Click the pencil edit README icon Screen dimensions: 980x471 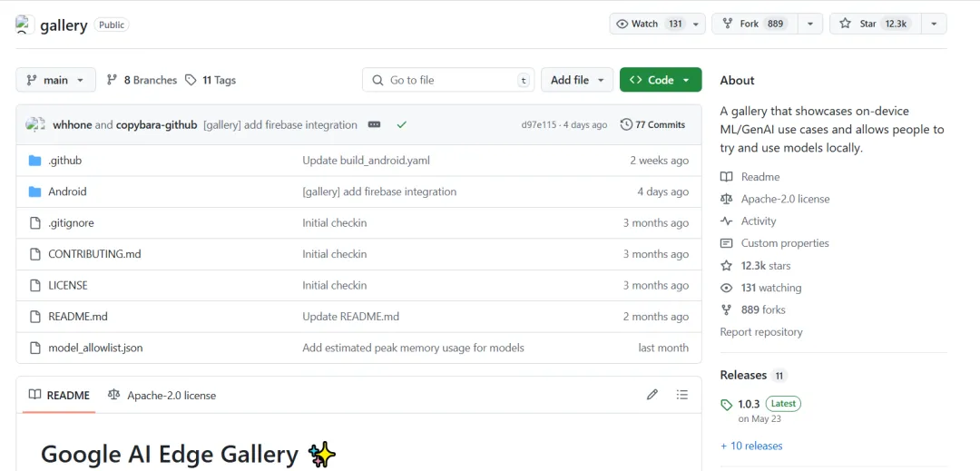pyautogui.click(x=652, y=395)
